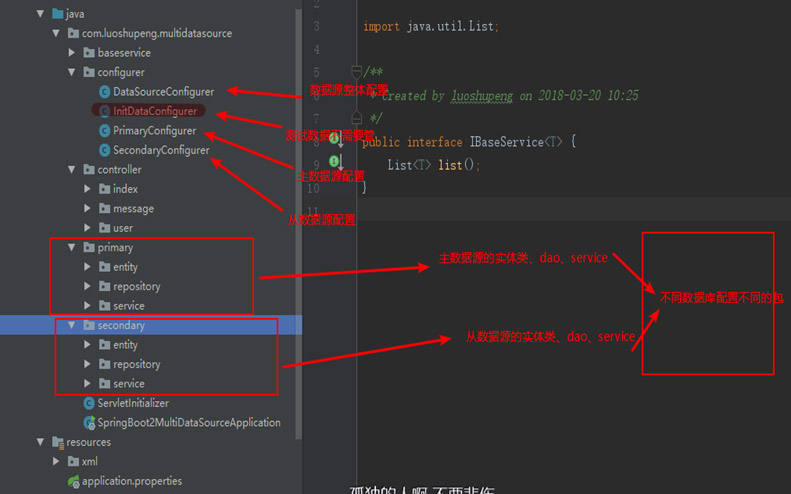Select PrimaryConfigurer in the project tree
The image size is (791, 494).
click(x=154, y=131)
